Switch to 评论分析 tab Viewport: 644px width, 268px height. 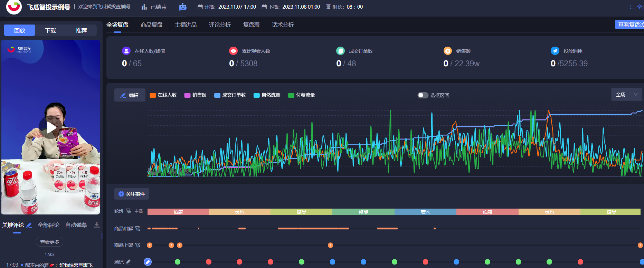(x=220, y=25)
